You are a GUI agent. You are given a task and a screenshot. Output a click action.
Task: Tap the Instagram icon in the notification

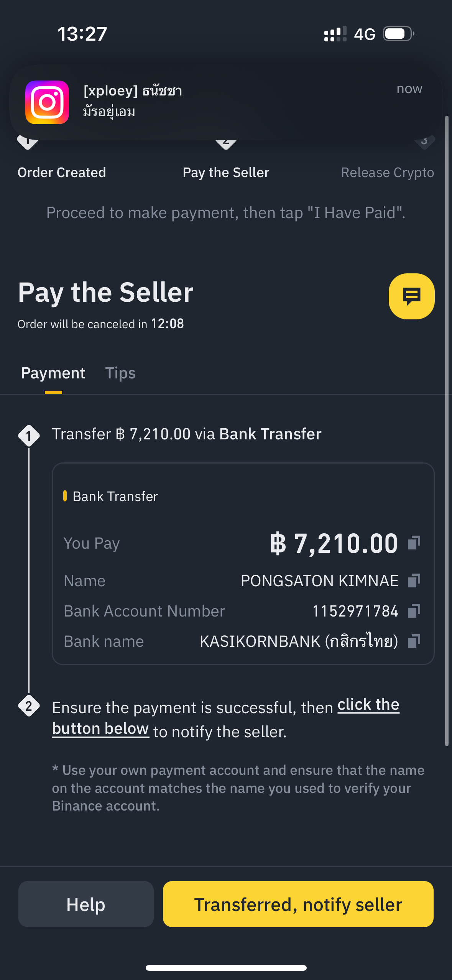click(47, 102)
